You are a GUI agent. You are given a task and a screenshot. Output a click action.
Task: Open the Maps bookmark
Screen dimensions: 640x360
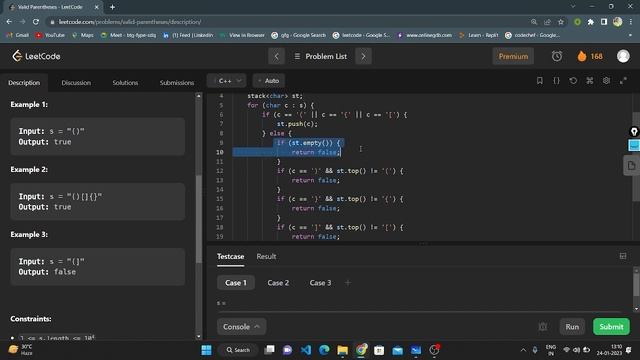pos(82,35)
